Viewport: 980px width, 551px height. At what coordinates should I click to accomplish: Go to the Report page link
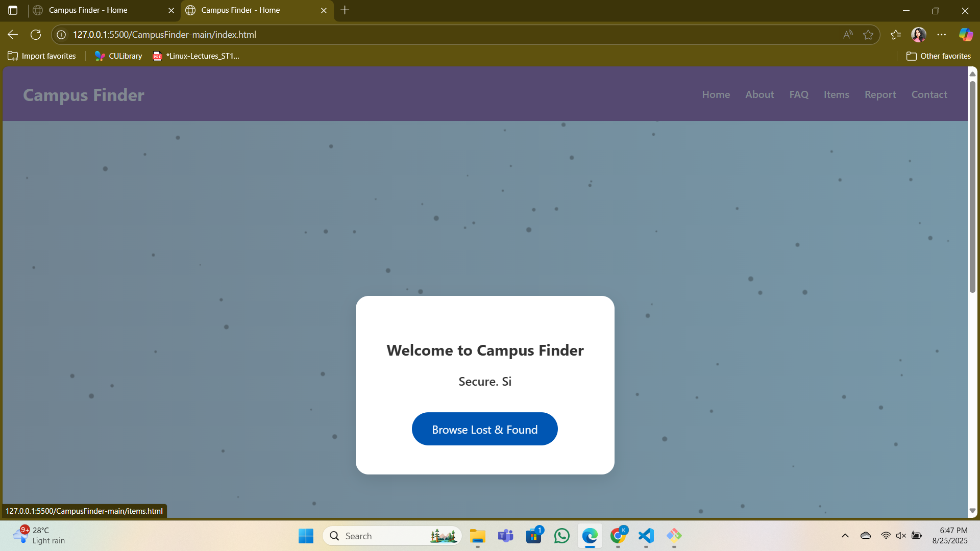coord(880,94)
